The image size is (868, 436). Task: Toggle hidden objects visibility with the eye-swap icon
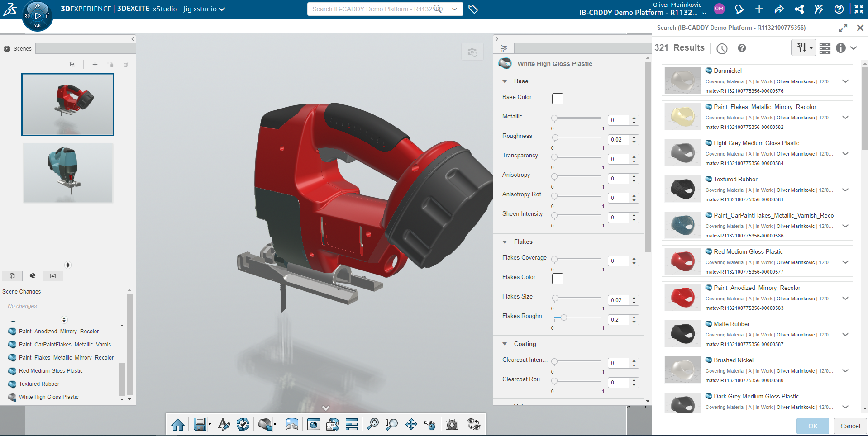[473, 424]
